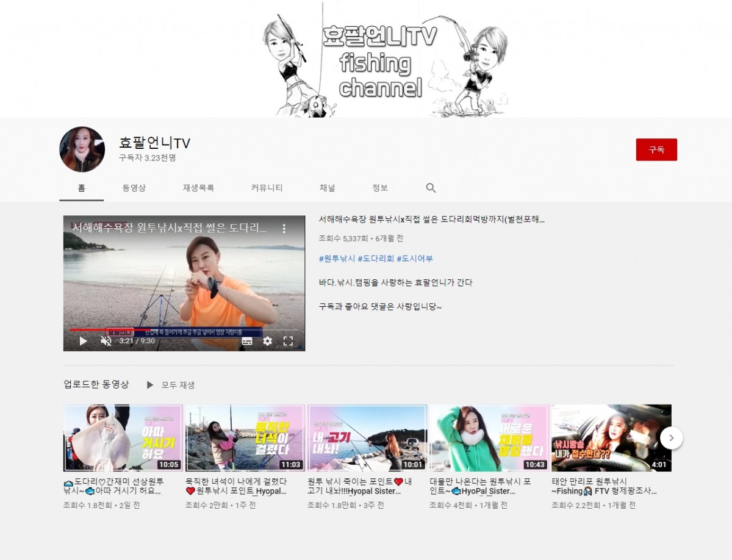The width and height of the screenshot is (732, 560).
Task: Unmute the featured video speaker icon
Action: (106, 341)
